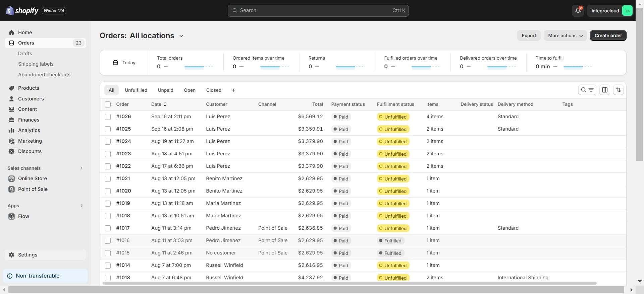Click the Point of Sale channel icon
This screenshot has height=294, width=644.
11,189
